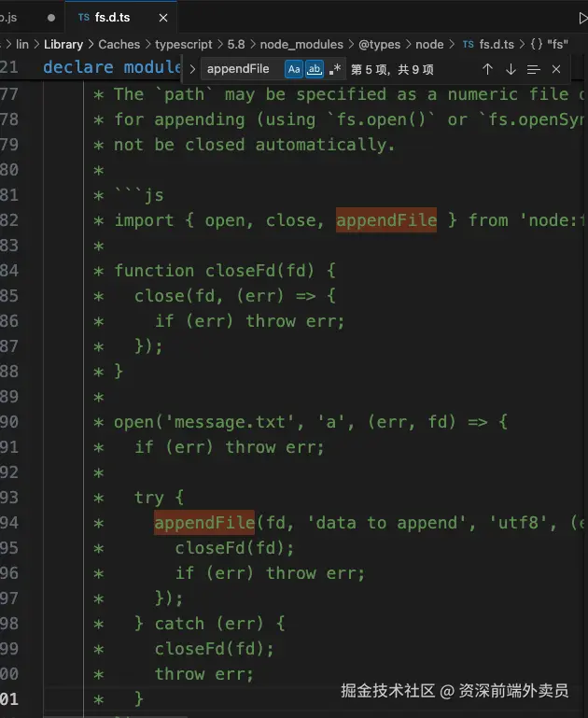Click 'try {' comment line
Viewport: 588px width, 718px height.
click(x=159, y=498)
